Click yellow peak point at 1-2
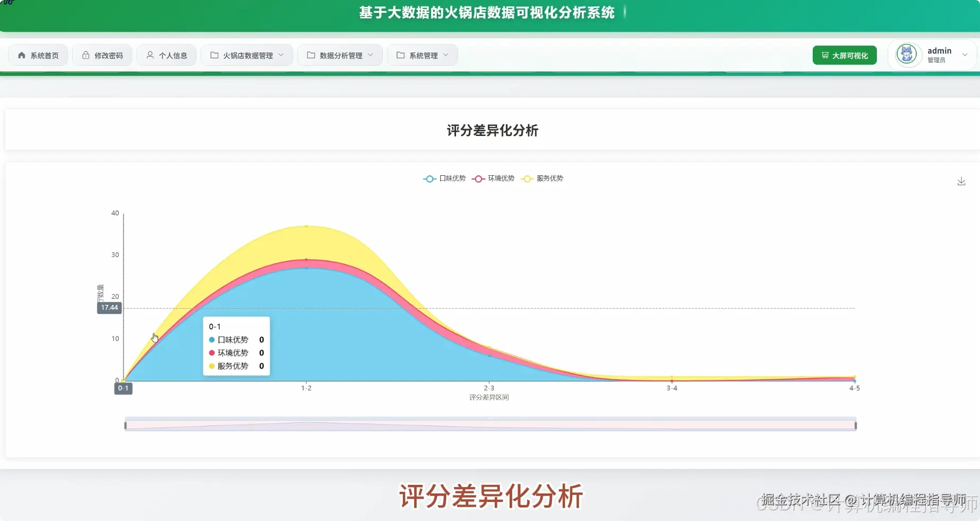The image size is (980, 521). pos(306,226)
